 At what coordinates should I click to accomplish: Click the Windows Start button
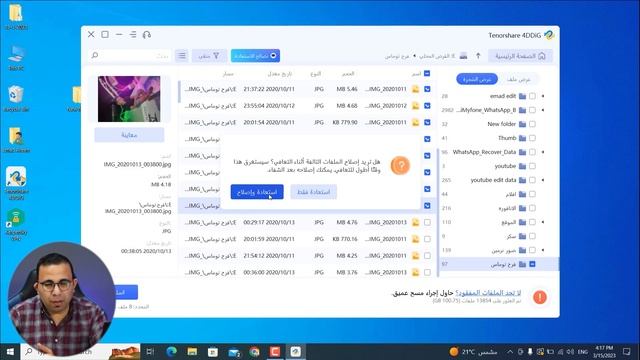click(10, 351)
